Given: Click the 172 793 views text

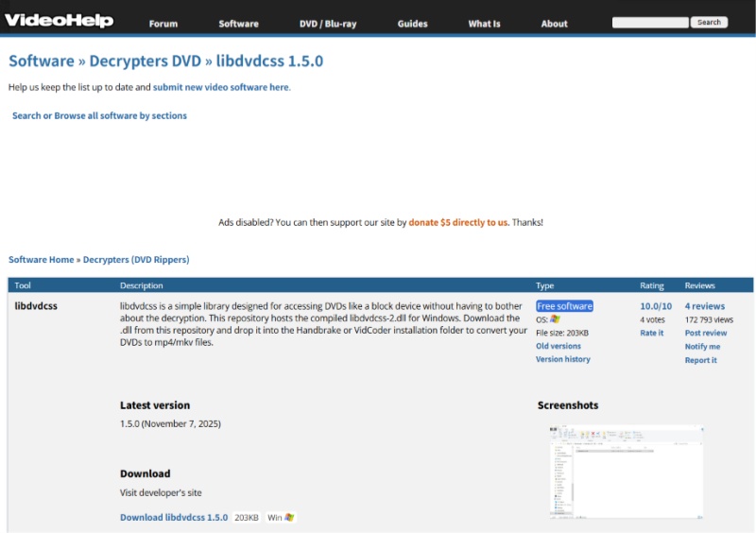Looking at the screenshot, I should click(x=709, y=319).
